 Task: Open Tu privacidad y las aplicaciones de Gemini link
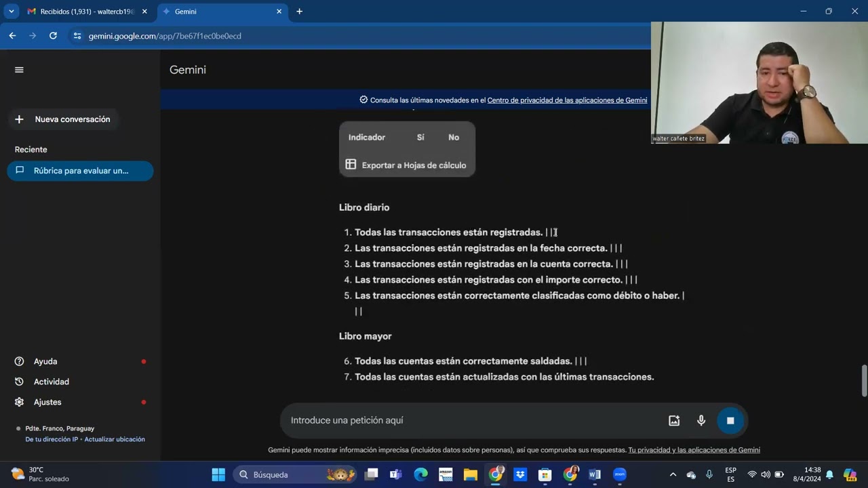(694, 450)
